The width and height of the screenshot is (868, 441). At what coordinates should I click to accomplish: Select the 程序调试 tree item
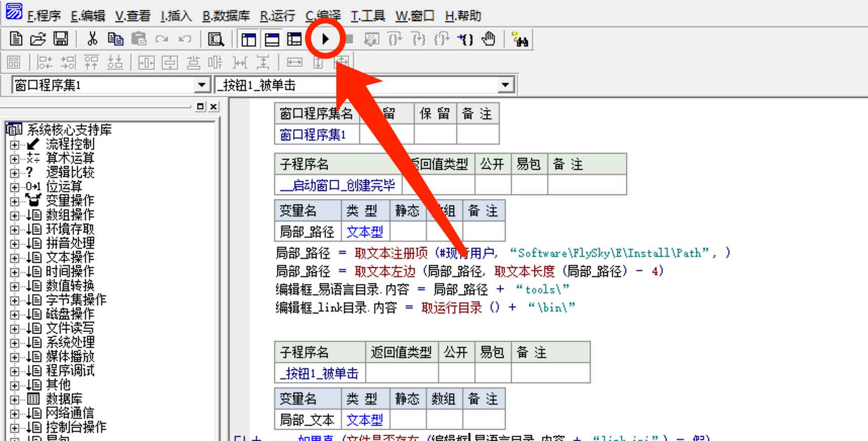pos(70,371)
